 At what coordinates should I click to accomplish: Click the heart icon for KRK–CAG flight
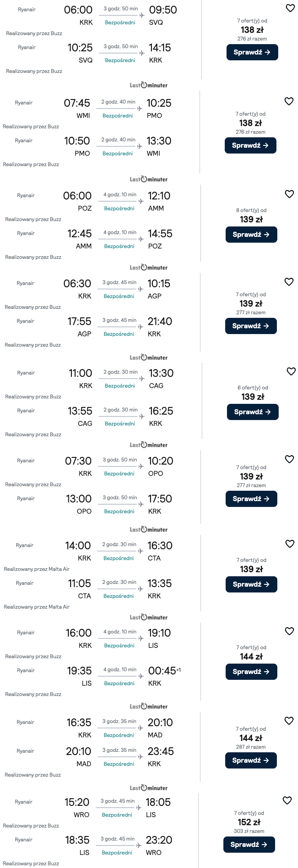(x=291, y=371)
